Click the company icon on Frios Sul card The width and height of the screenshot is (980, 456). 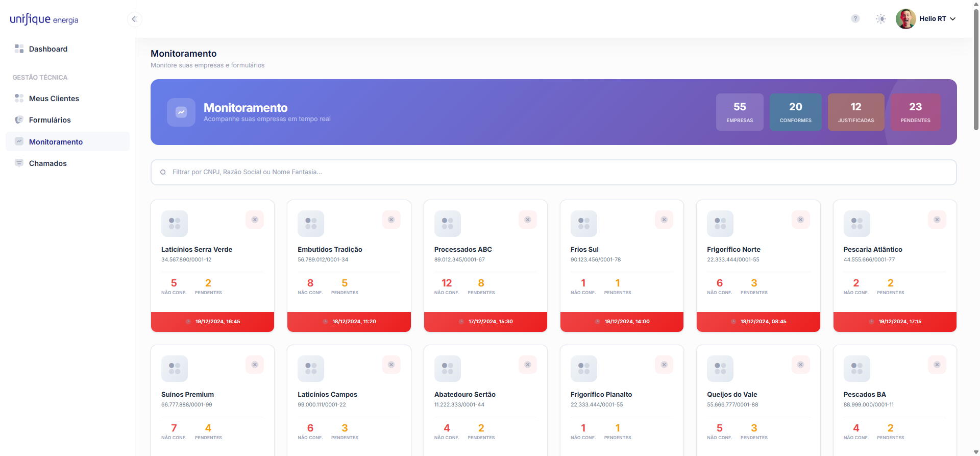[583, 224]
